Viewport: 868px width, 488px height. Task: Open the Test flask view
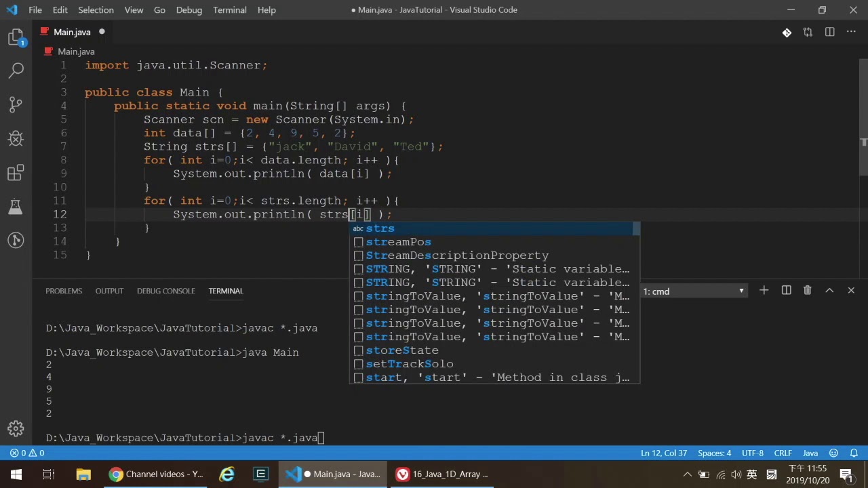pos(16,207)
